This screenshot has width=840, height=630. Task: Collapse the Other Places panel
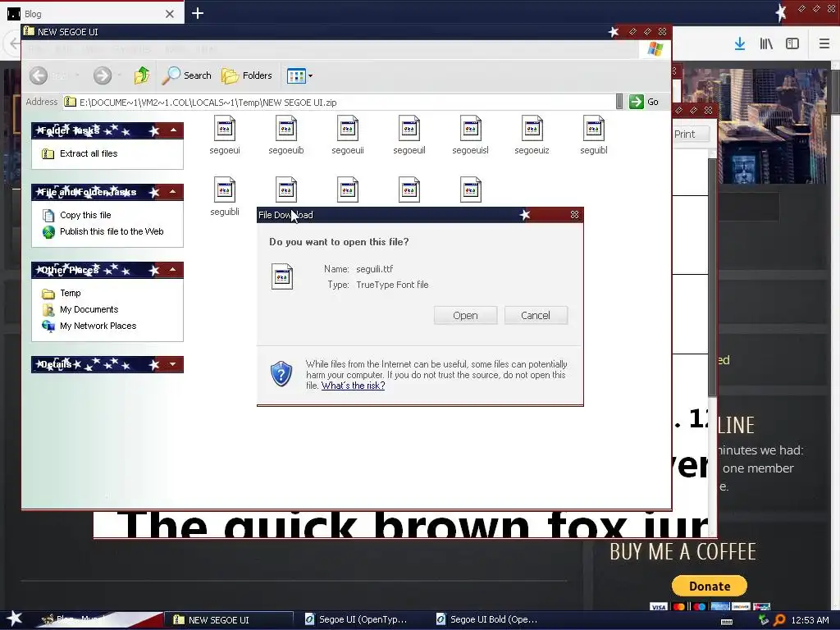[x=173, y=269]
